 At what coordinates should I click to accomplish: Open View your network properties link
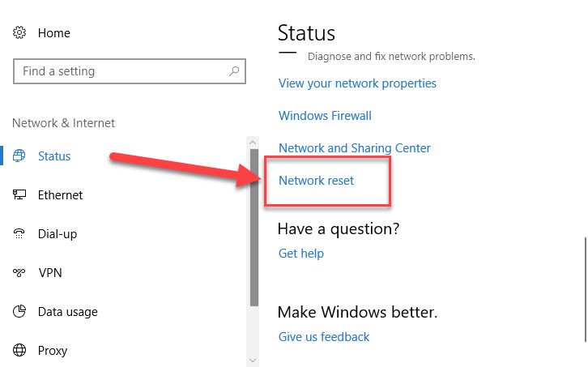[357, 83]
